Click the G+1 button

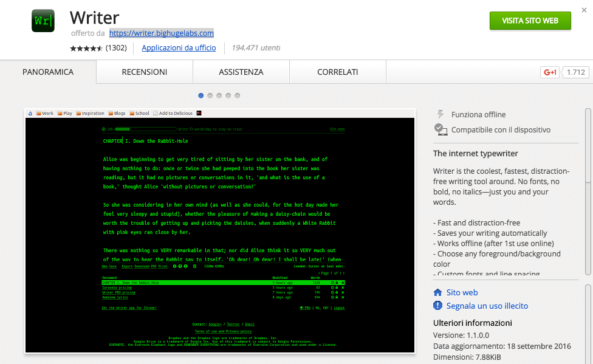point(550,72)
